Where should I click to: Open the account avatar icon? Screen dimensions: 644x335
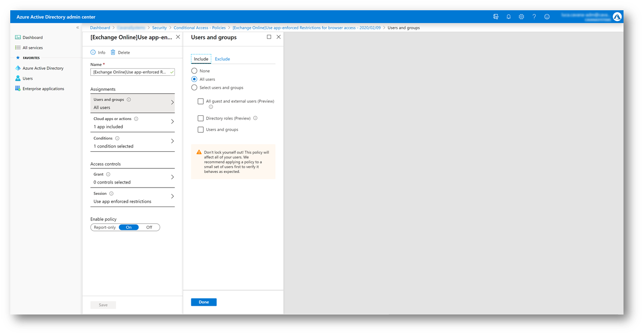(x=617, y=17)
